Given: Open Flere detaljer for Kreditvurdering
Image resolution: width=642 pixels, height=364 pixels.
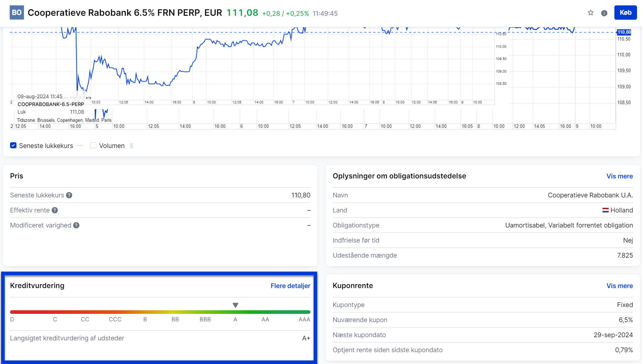Looking at the screenshot, I should 290,286.
